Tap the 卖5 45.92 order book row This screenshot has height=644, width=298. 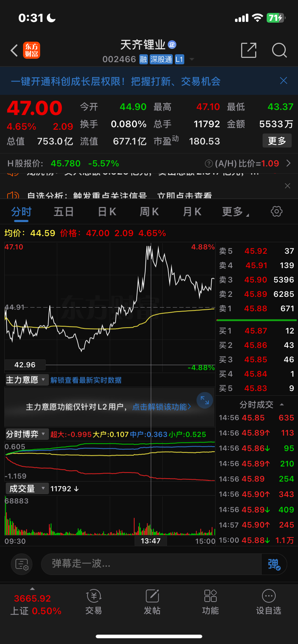tap(256, 251)
